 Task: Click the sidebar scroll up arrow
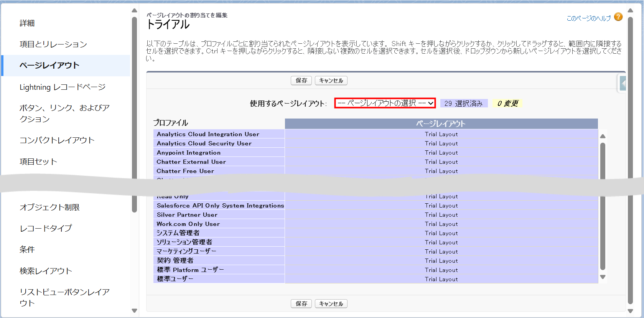pyautogui.click(x=134, y=10)
